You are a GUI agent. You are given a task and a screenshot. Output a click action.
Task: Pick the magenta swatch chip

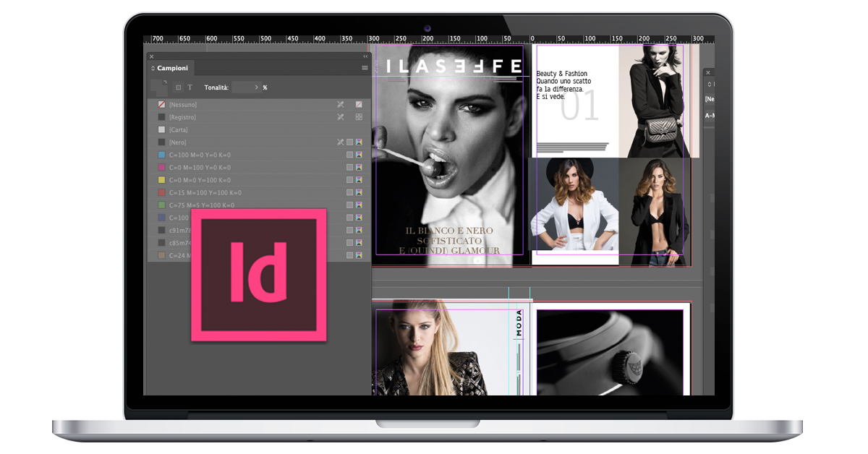click(x=162, y=168)
